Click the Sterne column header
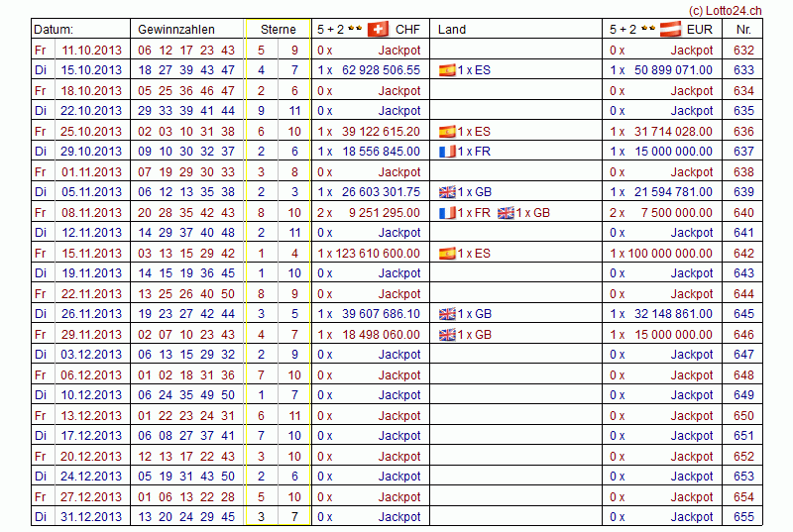The image size is (793, 532). pyautogui.click(x=279, y=30)
